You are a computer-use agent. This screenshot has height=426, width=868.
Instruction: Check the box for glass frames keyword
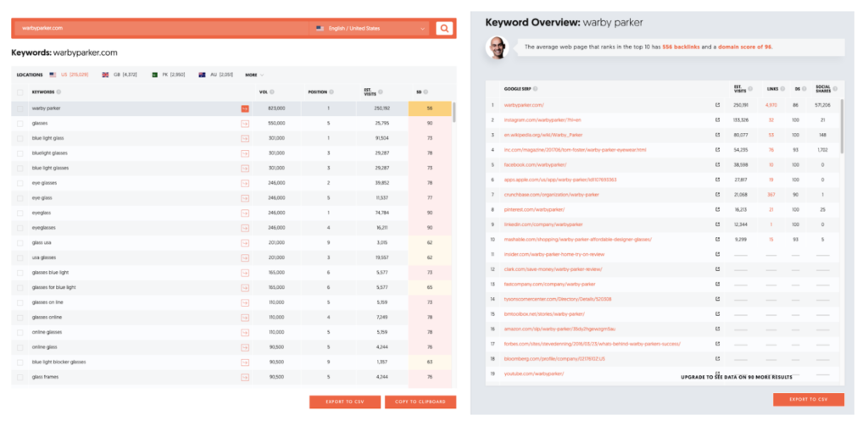(x=20, y=378)
